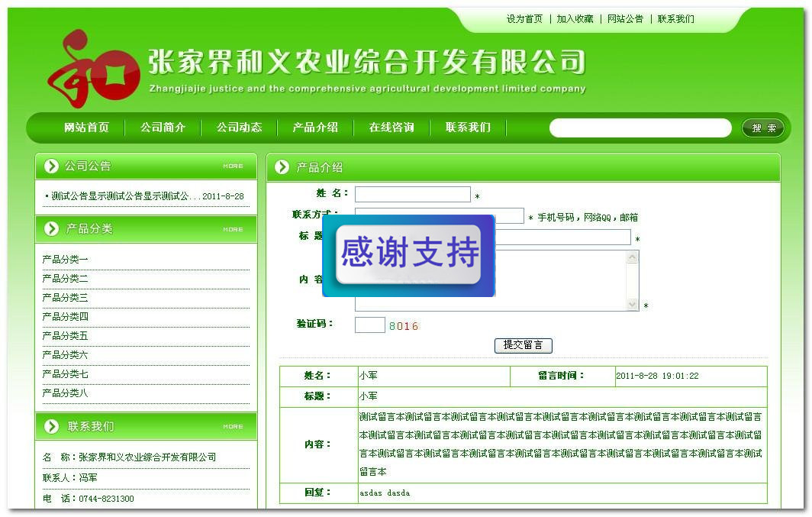Click company name 张家界和义农业综合开发有限公司 in contact panel
Screen dimensions: 812x517
click(147, 457)
